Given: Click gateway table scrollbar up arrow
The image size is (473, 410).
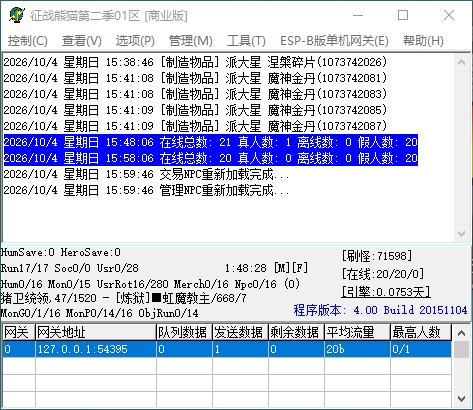Looking at the screenshot, I should coord(462,333).
